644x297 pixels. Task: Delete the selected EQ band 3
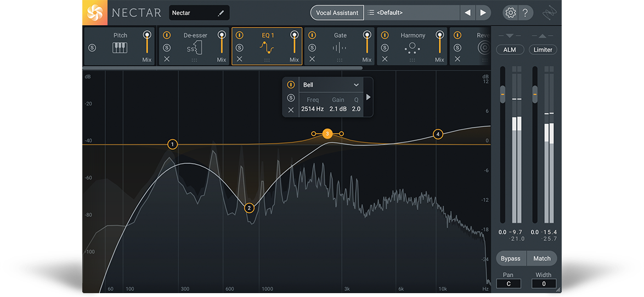(x=291, y=110)
